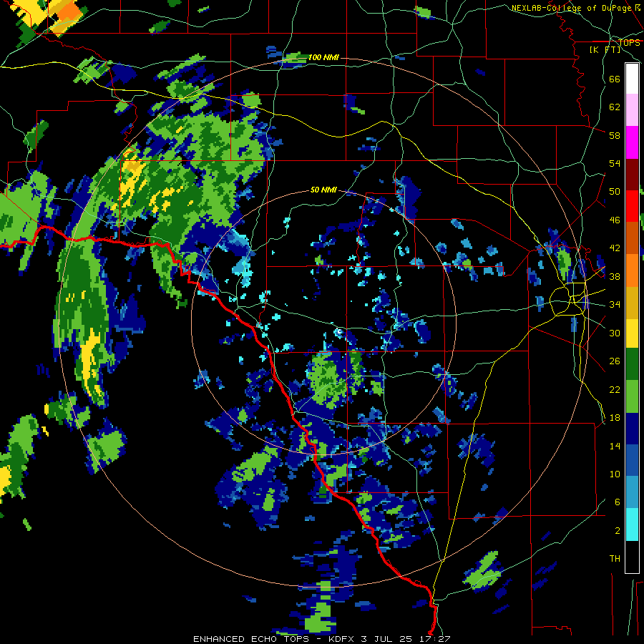Viewport: 644px width, 644px height.
Task: Click the legend value '26'
Action: click(x=615, y=361)
